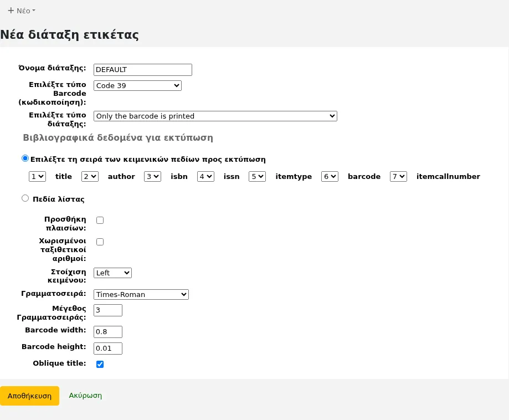This screenshot has height=420, width=509.
Task: Click the Barcode width input field
Action: [x=108, y=332]
